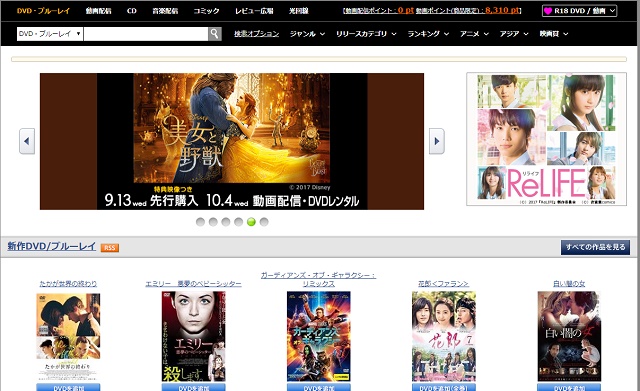640x391 pixels.
Task: Open the エミリー 悪夢のベビーシッター title link
Action: [x=193, y=283]
